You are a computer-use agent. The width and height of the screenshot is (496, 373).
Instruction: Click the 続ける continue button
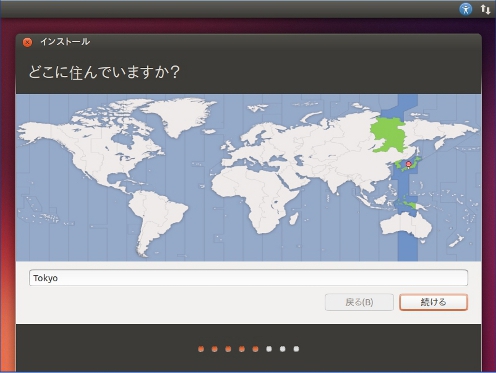tap(433, 302)
